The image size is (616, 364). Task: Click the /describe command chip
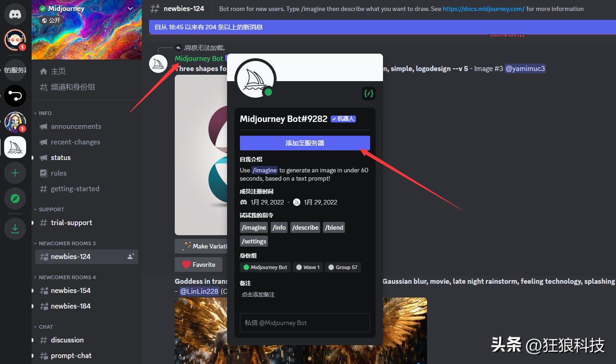coord(305,227)
